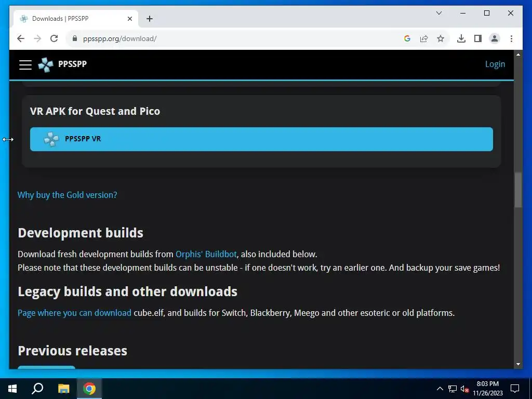Viewport: 532px width, 399px height.
Task: Show hidden system tray icons
Action: [x=440, y=389]
